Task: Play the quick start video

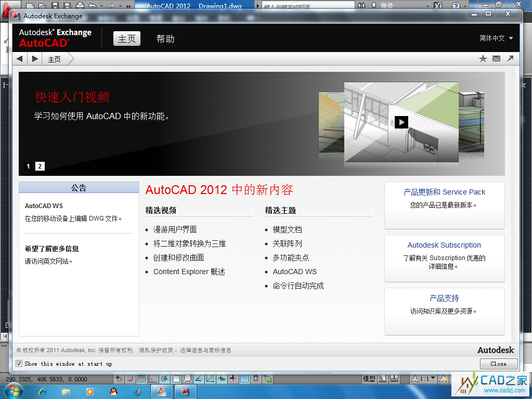Action: click(x=401, y=122)
